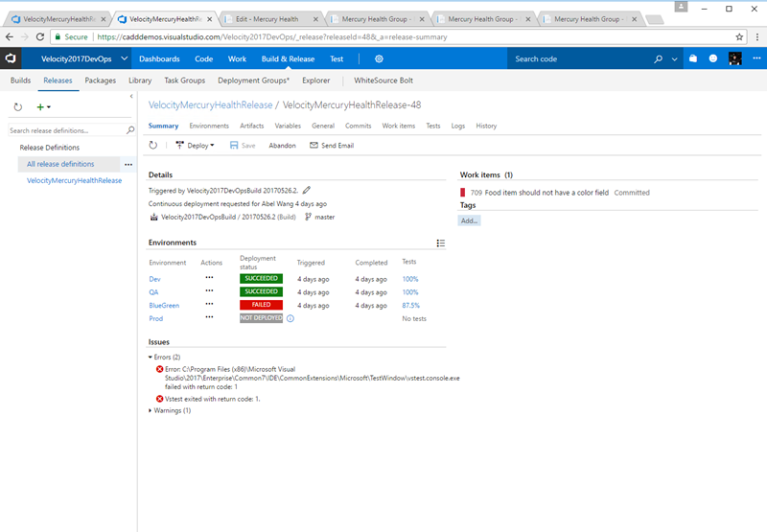767x532 pixels.
Task: Open the History tab
Action: click(486, 126)
